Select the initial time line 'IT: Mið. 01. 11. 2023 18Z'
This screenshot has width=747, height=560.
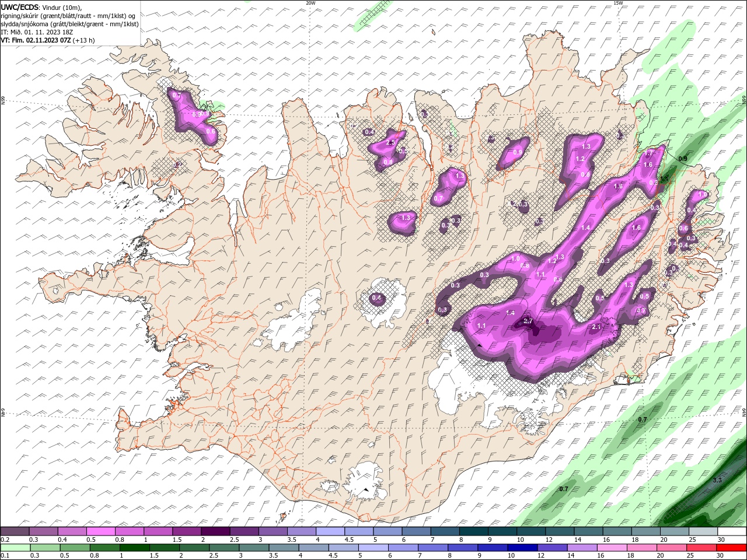(x=37, y=32)
